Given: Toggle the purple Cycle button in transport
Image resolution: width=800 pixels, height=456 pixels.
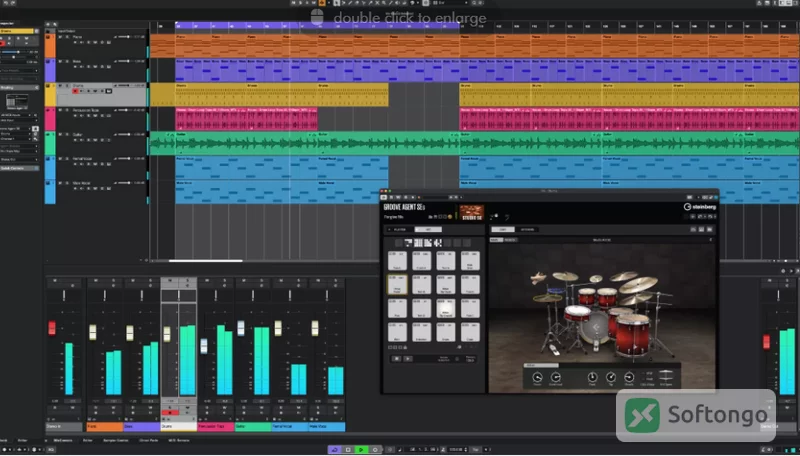Looking at the screenshot, I should (335, 449).
